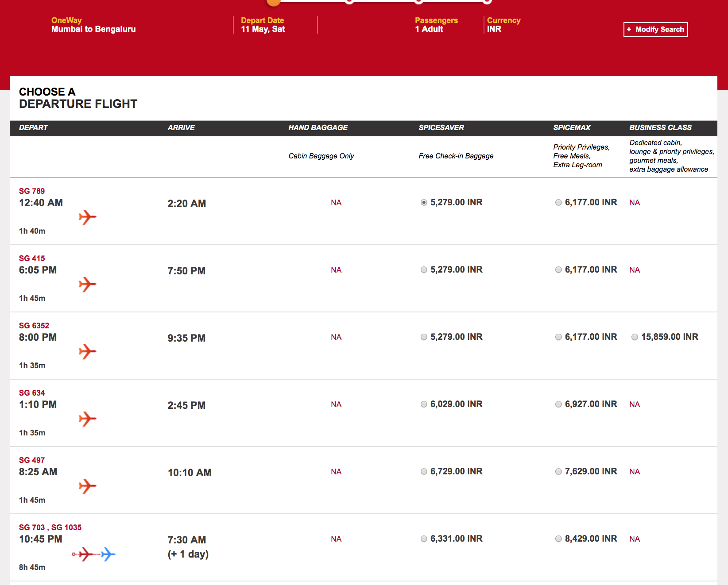Click the Currency INR header section
This screenshot has height=585, width=728.
[503, 24]
